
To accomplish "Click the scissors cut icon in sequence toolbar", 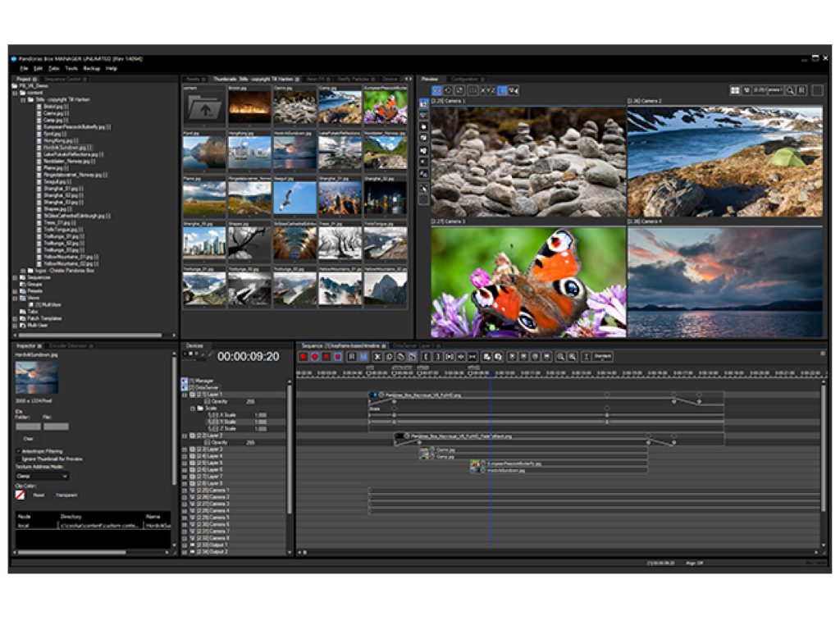I will [x=377, y=357].
